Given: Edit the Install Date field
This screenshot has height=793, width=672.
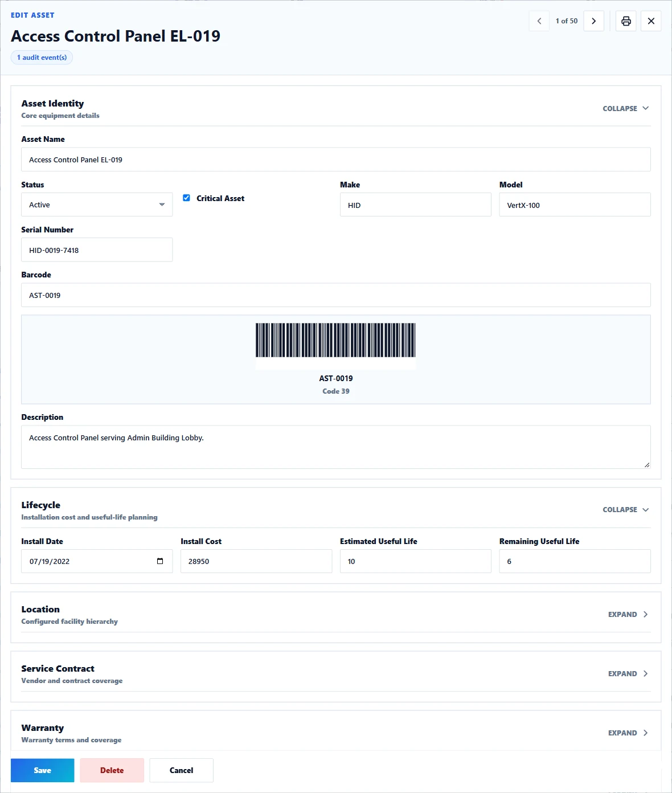Looking at the screenshot, I should [x=97, y=561].
